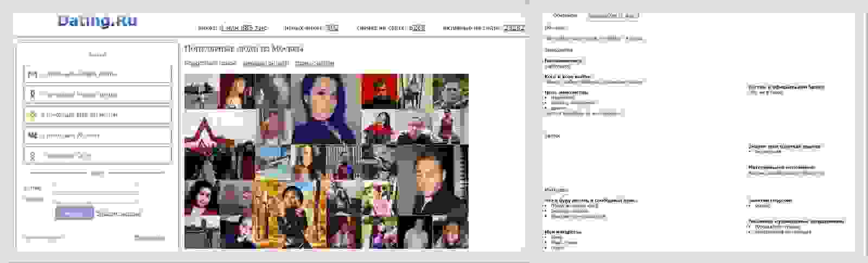Open the large photo of woman with blue hair
This screenshot has height=263, width=868.
(325, 108)
